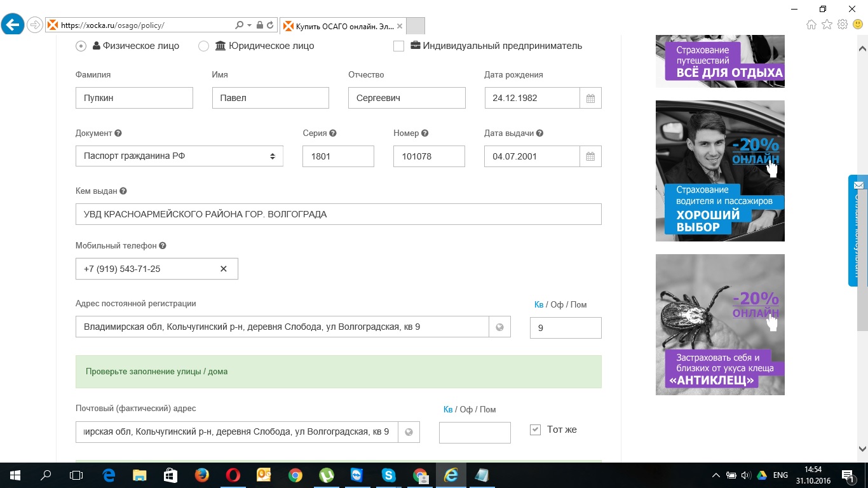Open the Антиклещ insurance banner
This screenshot has height=488, width=868.
click(x=720, y=324)
